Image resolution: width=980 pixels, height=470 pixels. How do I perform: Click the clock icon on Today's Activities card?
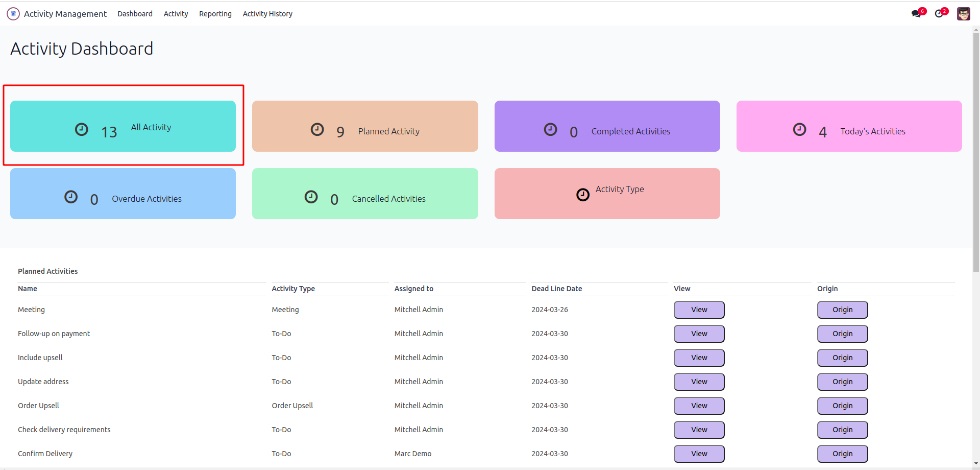point(799,130)
